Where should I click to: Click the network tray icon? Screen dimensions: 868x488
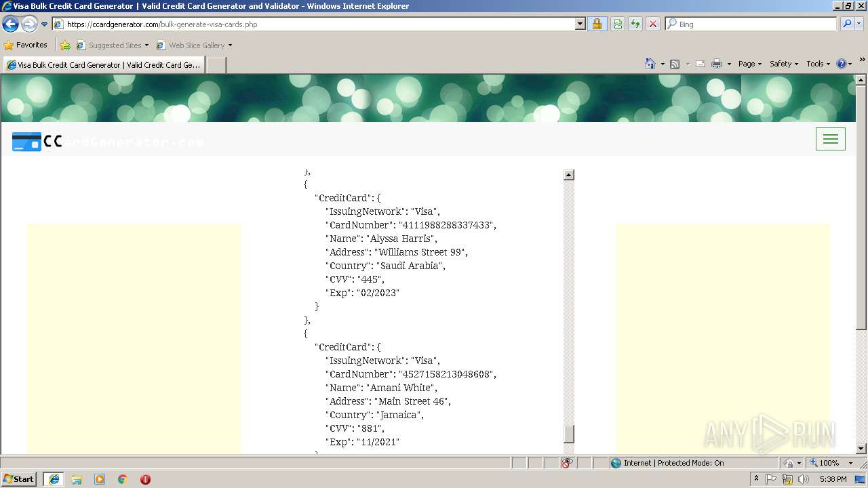(787, 479)
